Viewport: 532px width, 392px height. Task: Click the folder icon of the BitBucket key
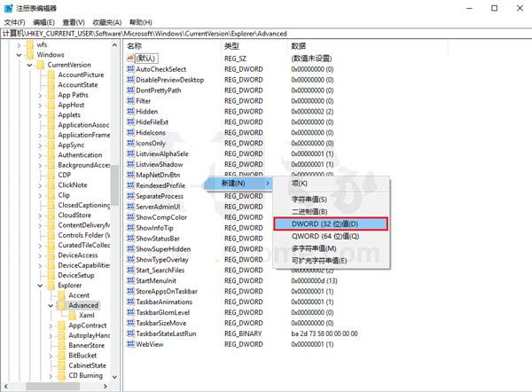tap(61, 356)
